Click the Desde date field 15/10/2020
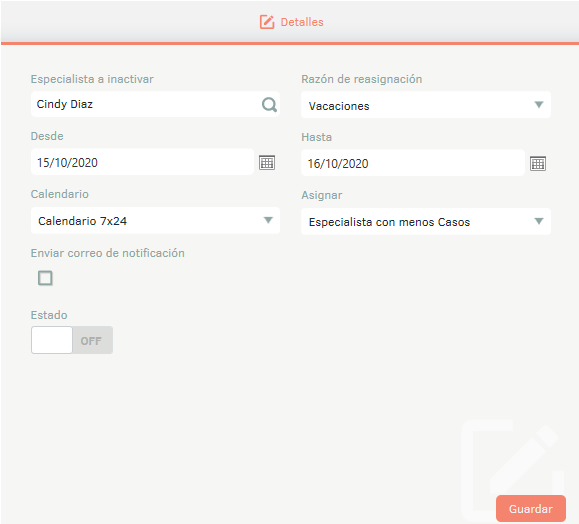This screenshot has height=524, width=579. click(x=142, y=162)
